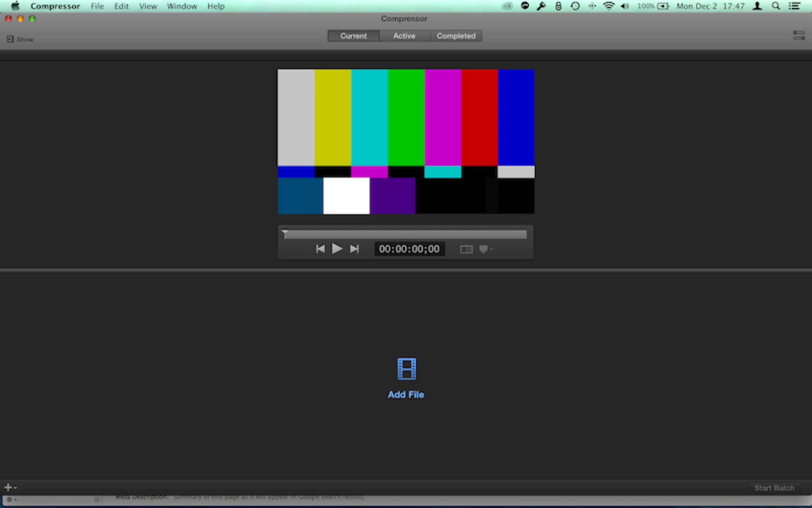Click the Add File link text
Image resolution: width=812 pixels, height=508 pixels.
pyautogui.click(x=406, y=394)
